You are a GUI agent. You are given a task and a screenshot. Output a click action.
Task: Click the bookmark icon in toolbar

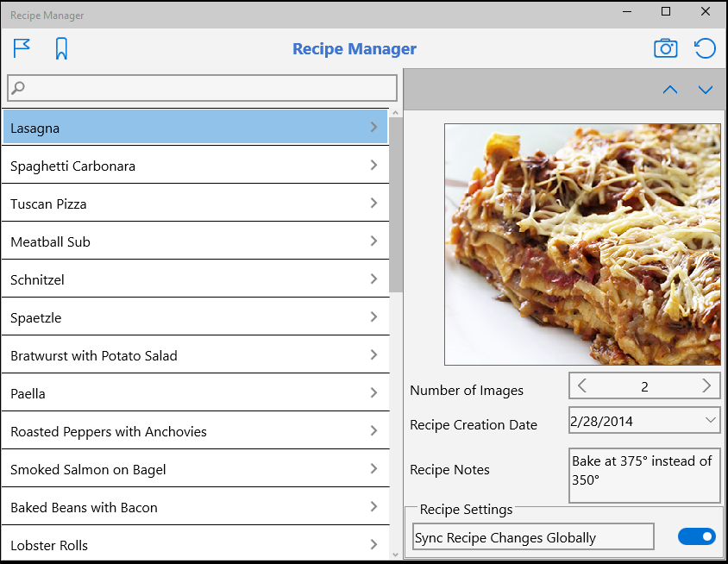(x=61, y=49)
